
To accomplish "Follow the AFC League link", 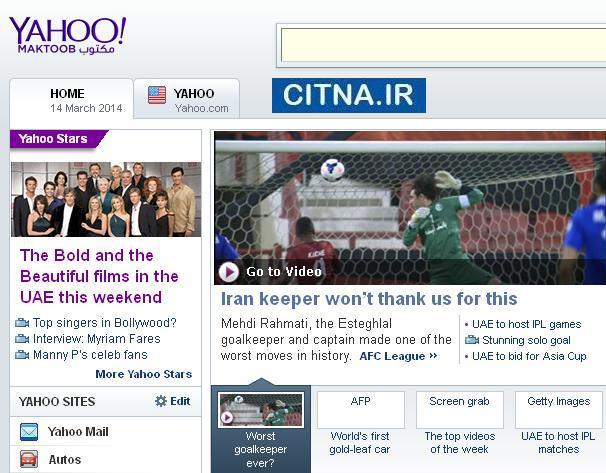I will coord(398,356).
